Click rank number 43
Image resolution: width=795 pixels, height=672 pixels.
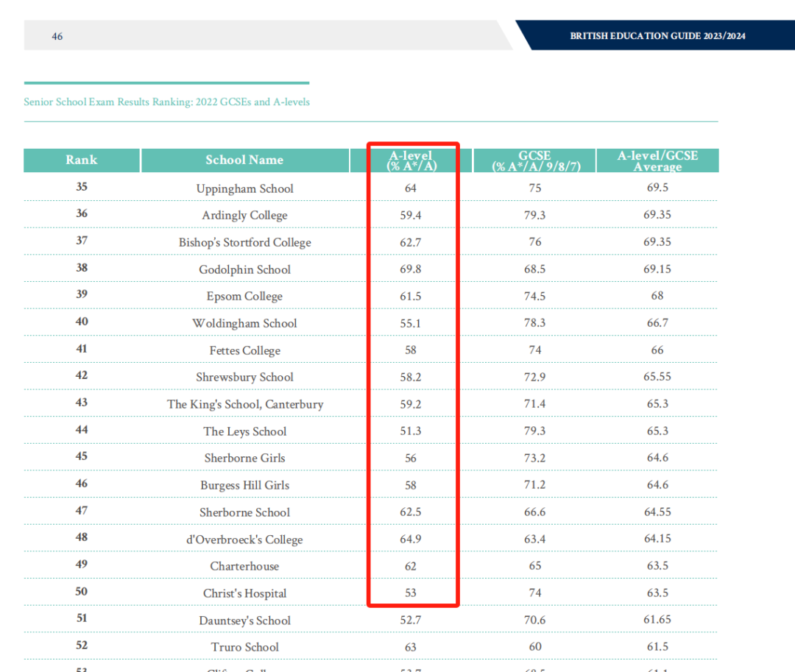click(x=82, y=403)
